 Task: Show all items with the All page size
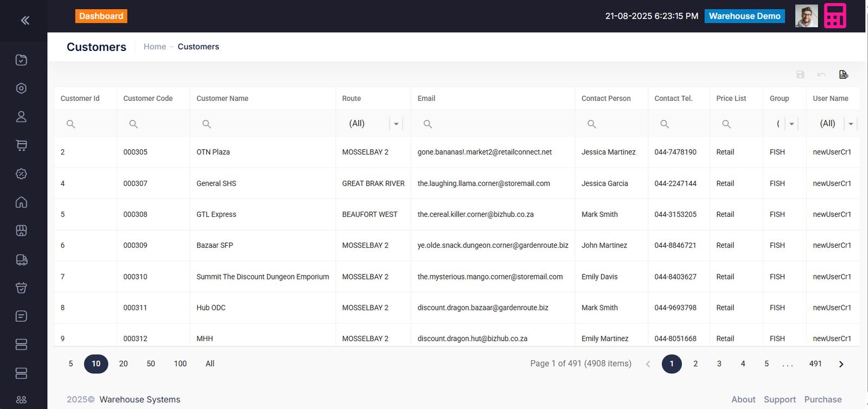click(210, 364)
